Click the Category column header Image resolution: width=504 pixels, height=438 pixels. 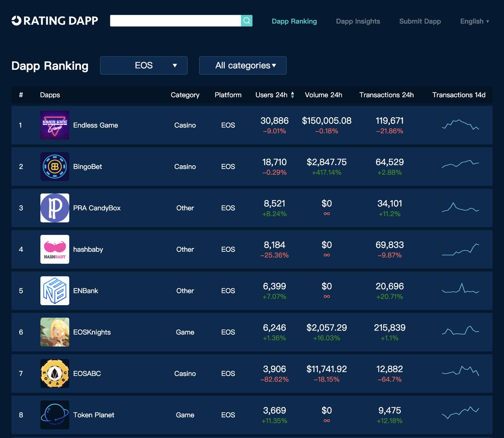click(185, 95)
